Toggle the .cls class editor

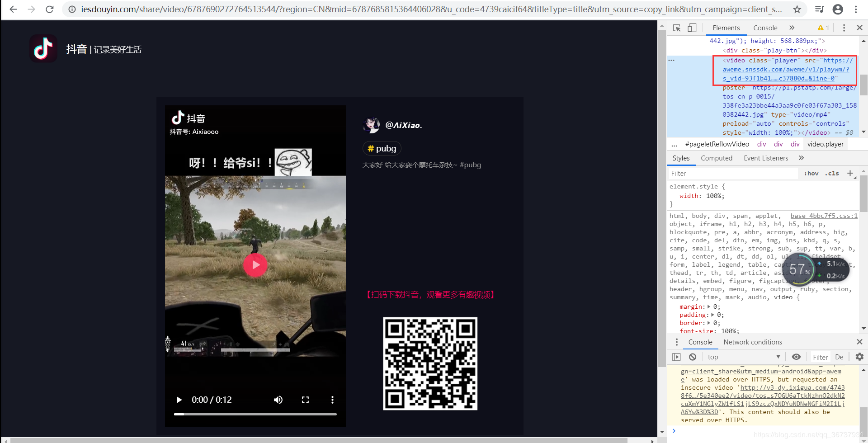(x=832, y=174)
